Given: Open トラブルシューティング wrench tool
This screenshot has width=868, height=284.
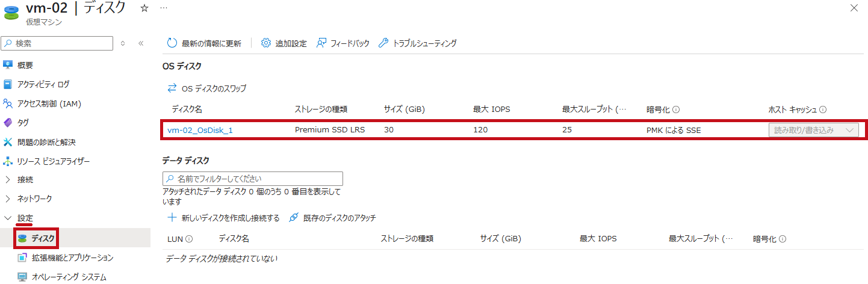Looking at the screenshot, I should coord(383,43).
